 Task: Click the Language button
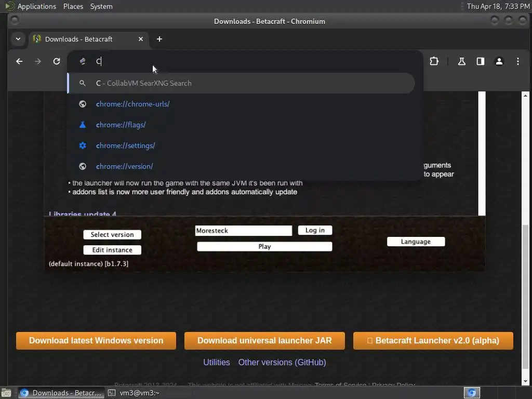point(416,242)
